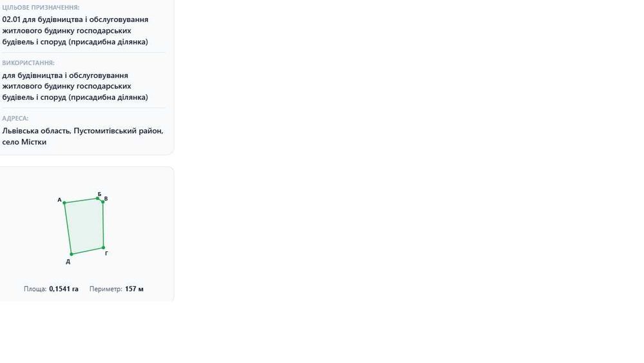This screenshot has height=363, width=644.
Task: Click the area value 0,1541 га
Action: 64,289
